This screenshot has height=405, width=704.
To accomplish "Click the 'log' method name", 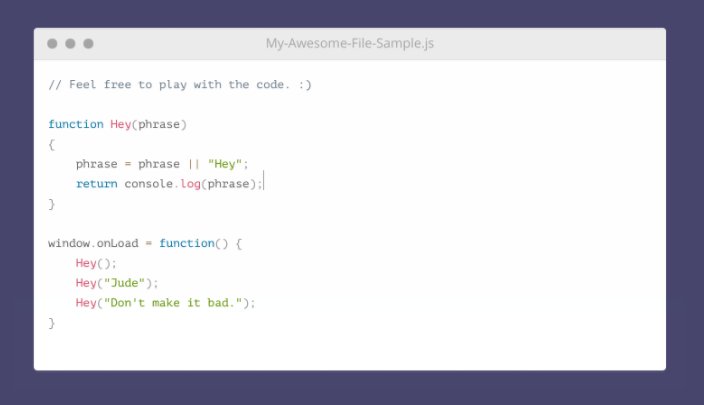I will [190, 184].
